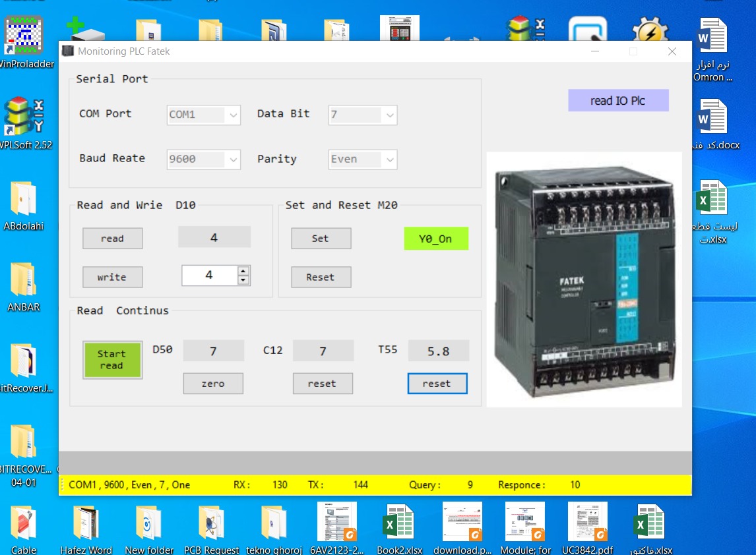Open the ABdolahi folder on desktop
Image resolution: width=756 pixels, height=555 pixels.
tap(24, 200)
